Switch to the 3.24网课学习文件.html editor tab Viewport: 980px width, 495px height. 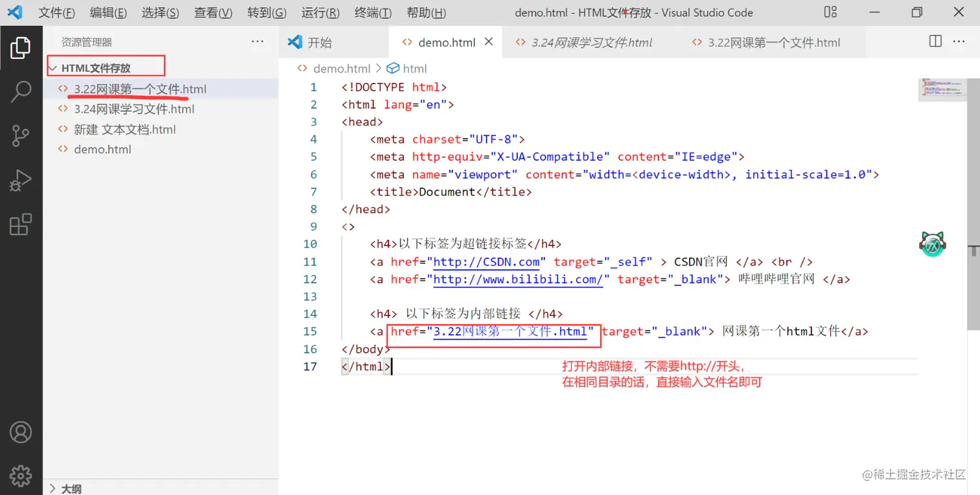pyautogui.click(x=592, y=42)
